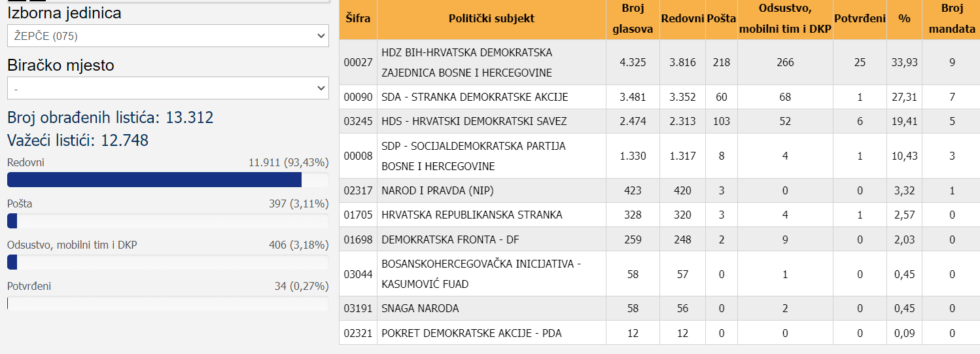Click the Redovni 93,43% progress bar
The image size is (980, 354).
coord(167,180)
